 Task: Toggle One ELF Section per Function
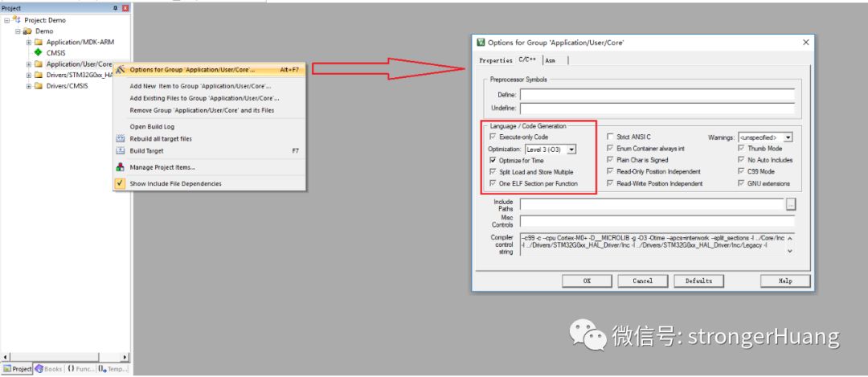click(x=493, y=183)
